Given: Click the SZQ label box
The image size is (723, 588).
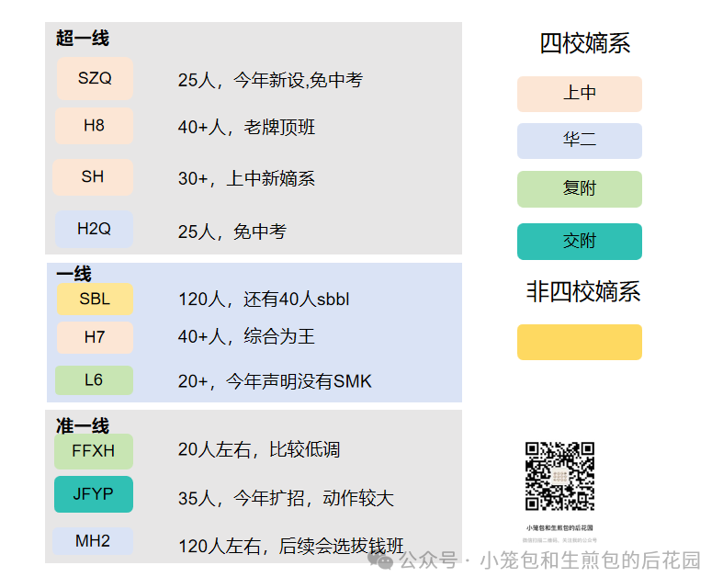Looking at the screenshot, I should pos(95,78).
